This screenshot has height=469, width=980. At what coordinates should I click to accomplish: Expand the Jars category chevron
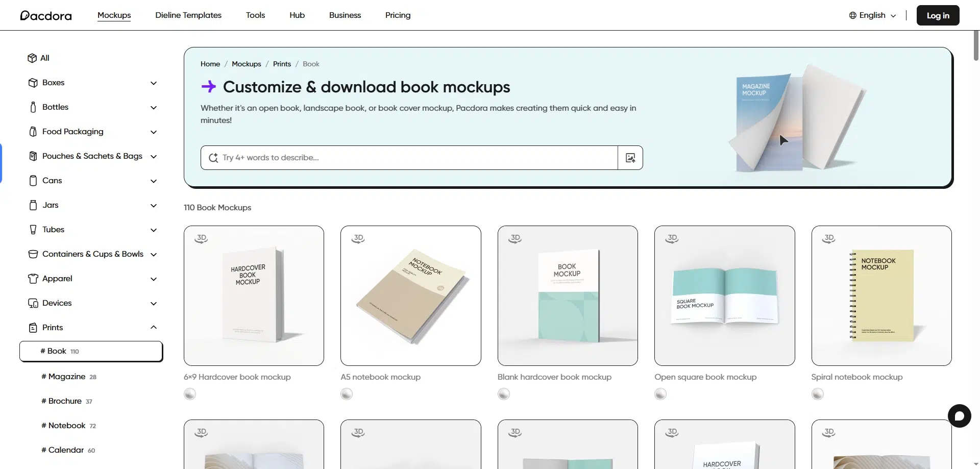tap(154, 206)
